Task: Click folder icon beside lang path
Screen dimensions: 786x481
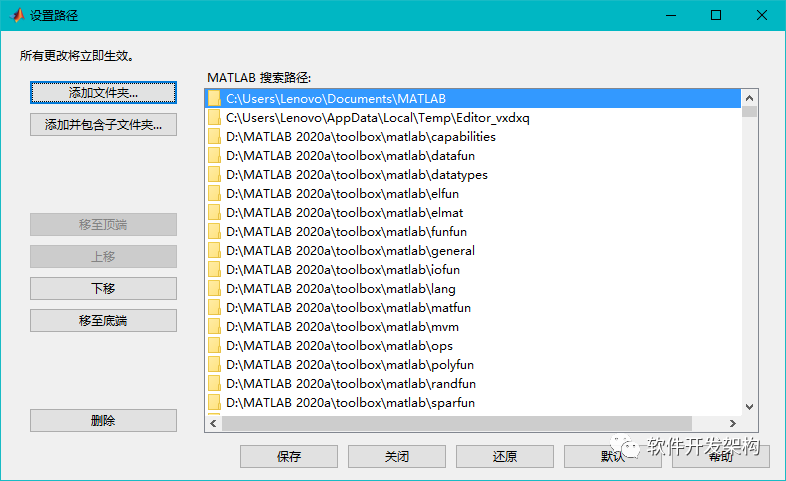Action: [215, 289]
